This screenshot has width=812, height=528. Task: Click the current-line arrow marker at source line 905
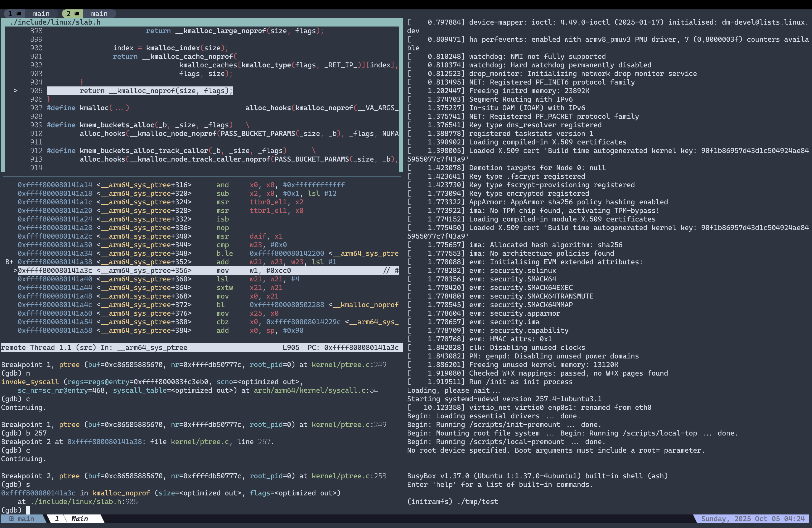[16, 91]
